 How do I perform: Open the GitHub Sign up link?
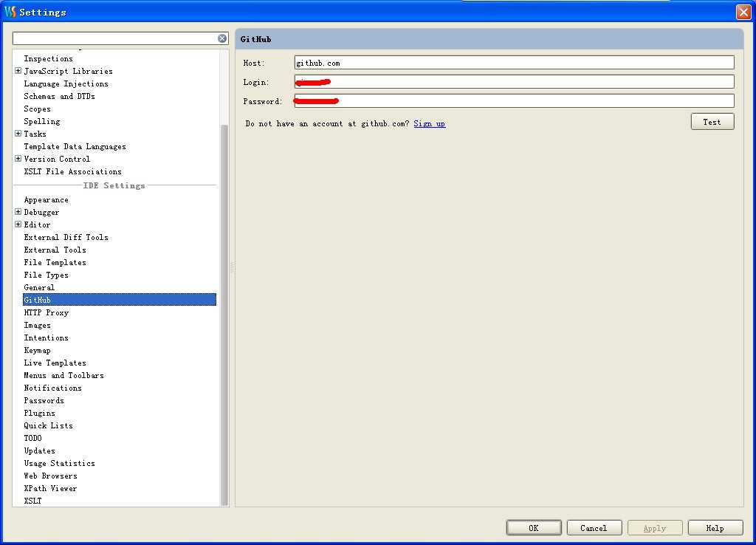429,124
